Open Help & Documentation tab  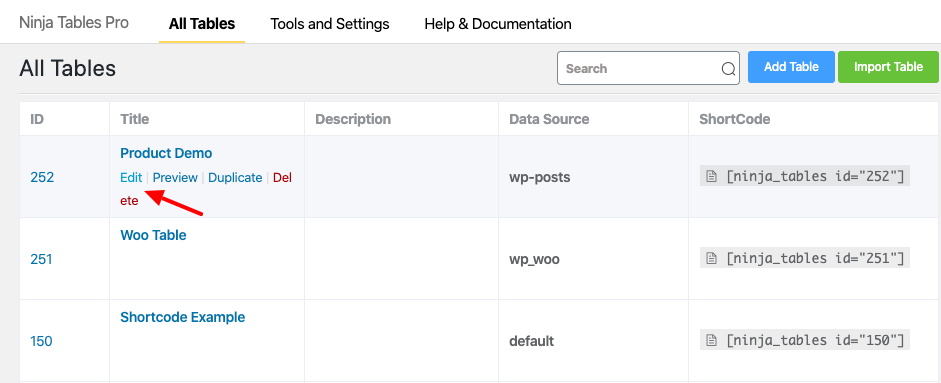498,24
